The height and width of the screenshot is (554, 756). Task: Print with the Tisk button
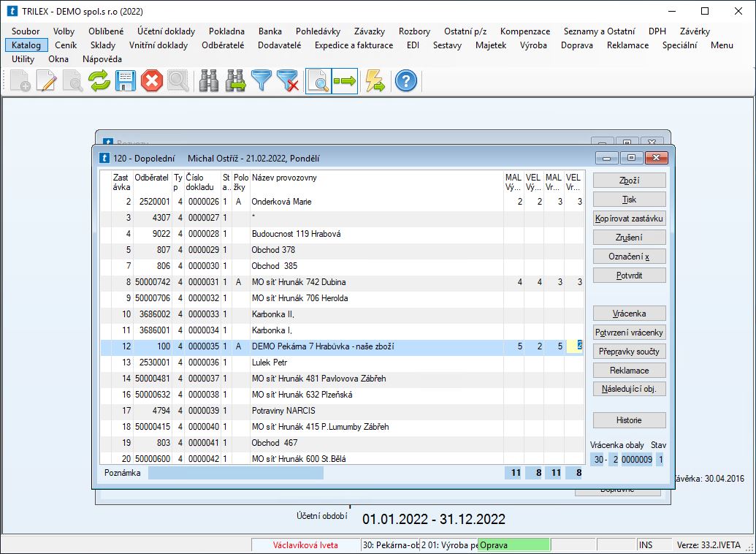click(629, 200)
